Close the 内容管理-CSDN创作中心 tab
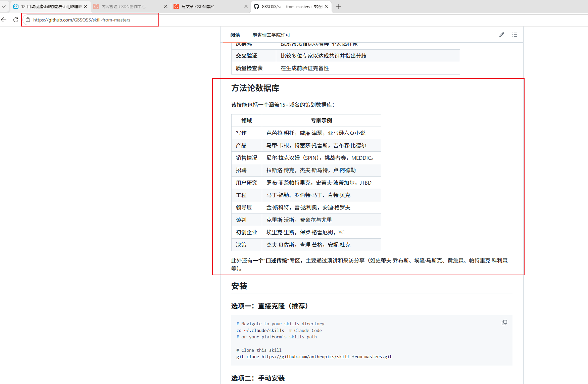The width and height of the screenshot is (588, 384). [x=166, y=6]
